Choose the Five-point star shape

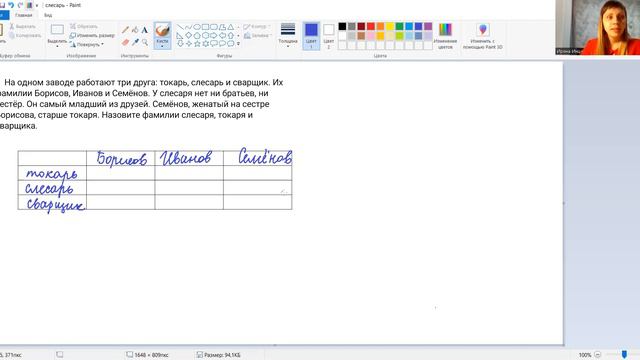point(197,44)
